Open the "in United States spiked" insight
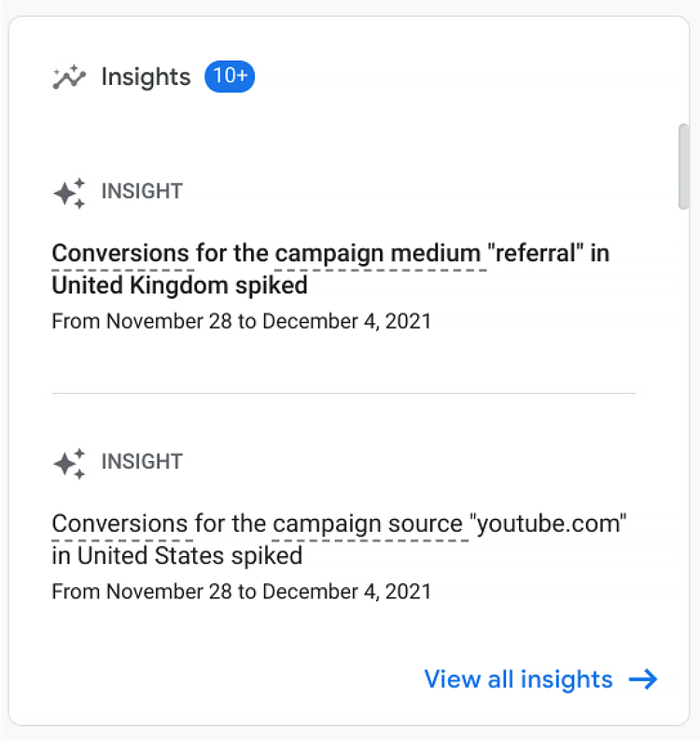Screen dimensions: 700x741 [177, 556]
